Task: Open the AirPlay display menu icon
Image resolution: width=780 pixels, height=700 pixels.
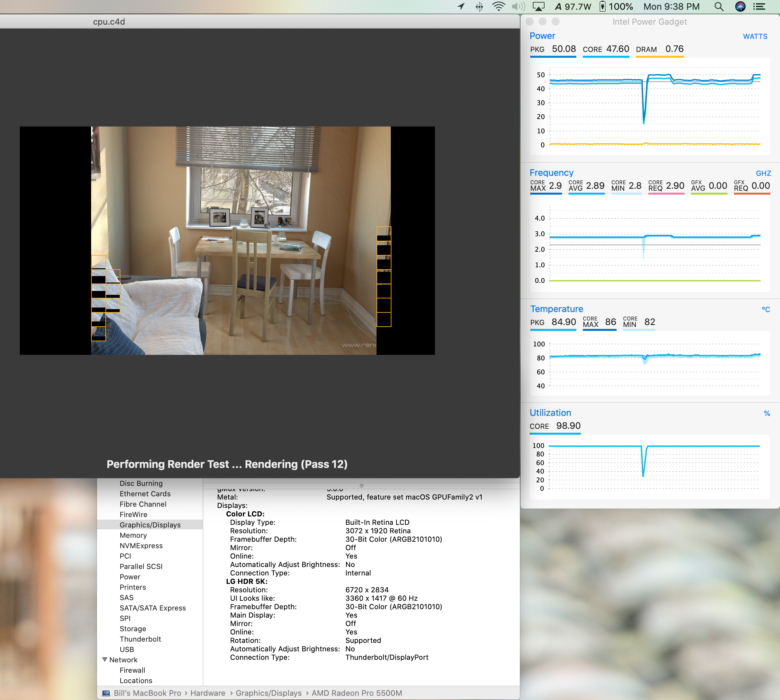Action: point(538,6)
